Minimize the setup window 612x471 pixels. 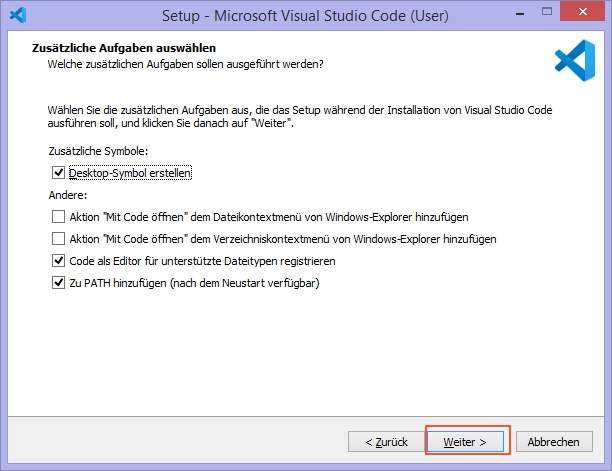[x=520, y=14]
